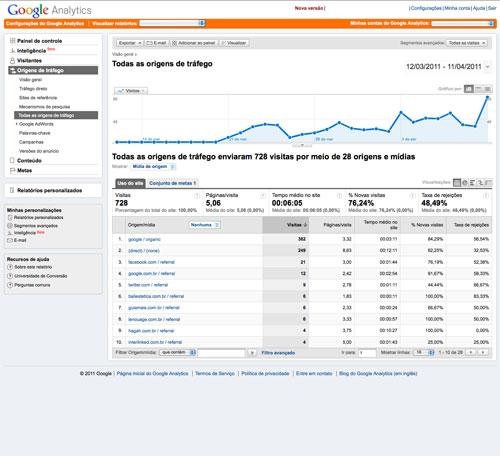
Task: Click the 'Ir para' page number field
Action: (x=367, y=352)
